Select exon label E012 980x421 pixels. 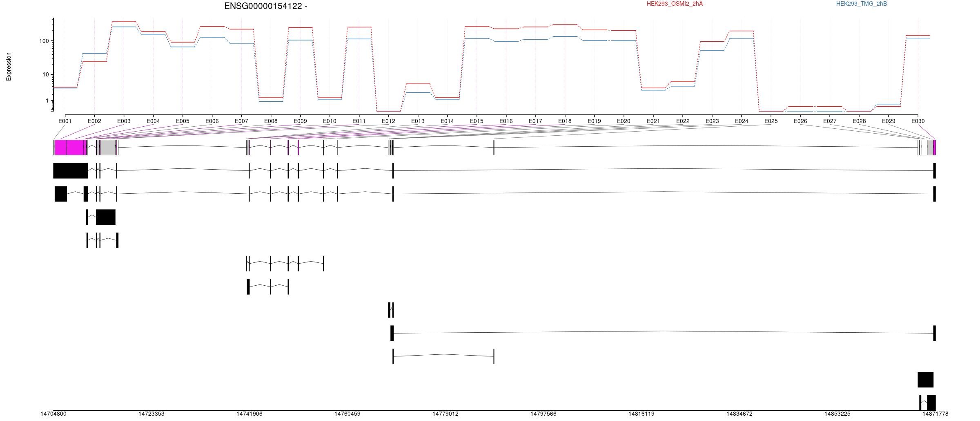coord(388,121)
